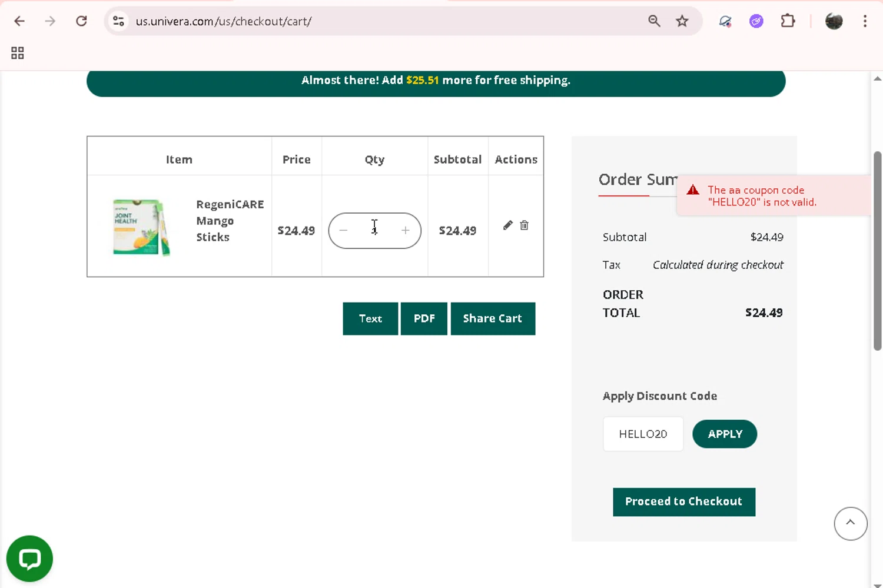This screenshot has width=883, height=588.
Task: Open the purple circular extension icon
Action: [x=756, y=21]
